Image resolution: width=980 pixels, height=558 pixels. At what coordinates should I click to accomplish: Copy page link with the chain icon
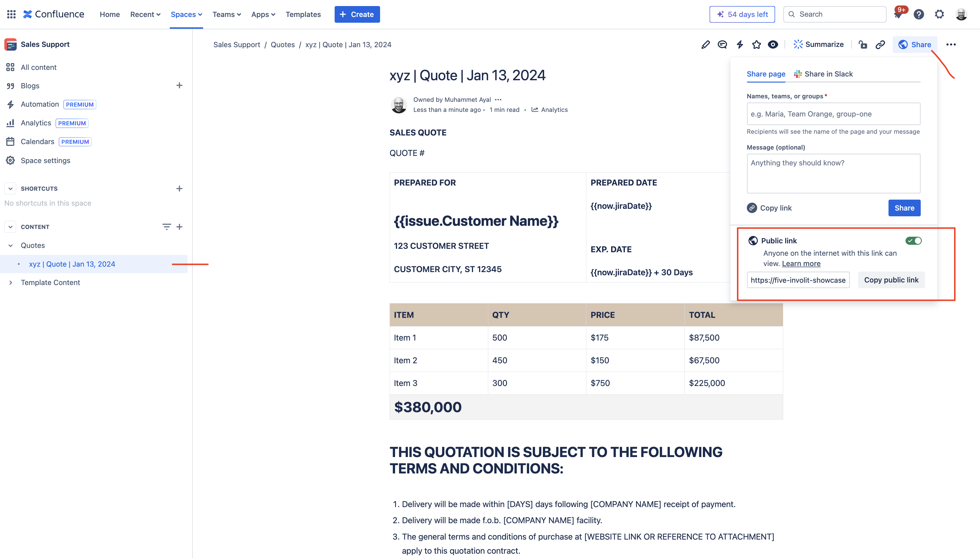point(880,45)
